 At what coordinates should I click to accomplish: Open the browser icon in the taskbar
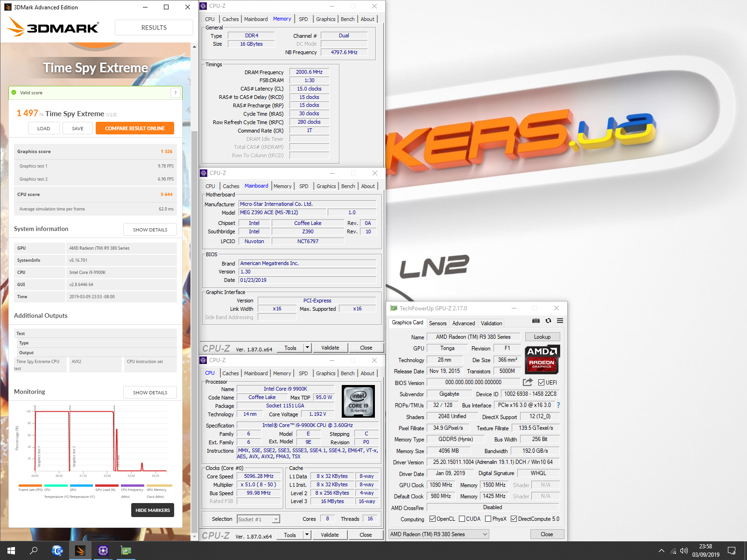[57, 551]
